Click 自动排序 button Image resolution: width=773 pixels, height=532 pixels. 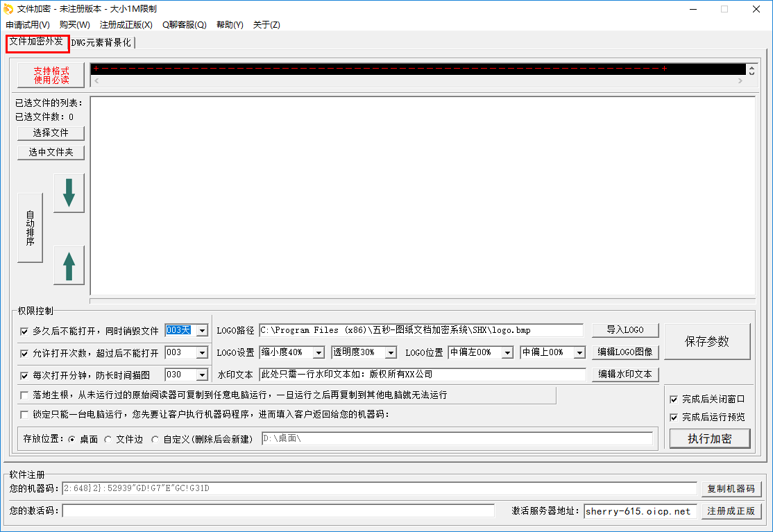point(30,228)
